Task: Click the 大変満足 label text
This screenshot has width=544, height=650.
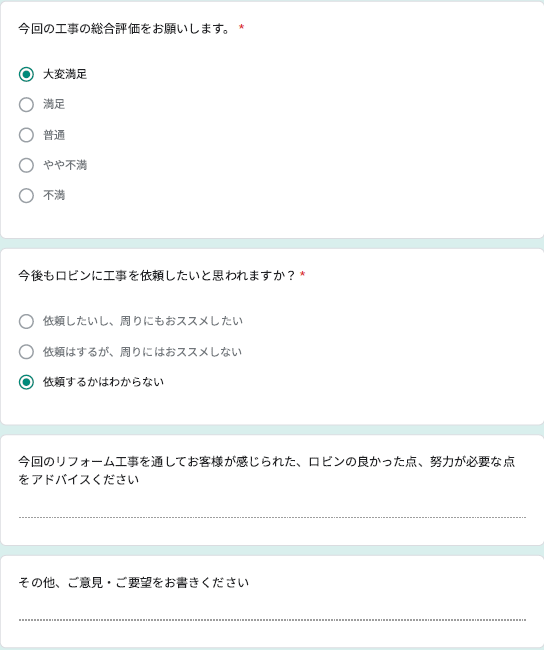Action: tap(65, 75)
